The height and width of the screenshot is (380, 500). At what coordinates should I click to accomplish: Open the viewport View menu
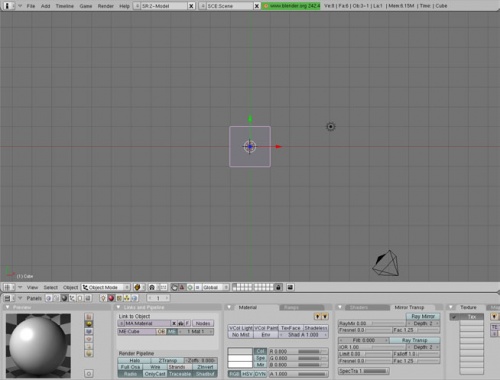(x=32, y=287)
